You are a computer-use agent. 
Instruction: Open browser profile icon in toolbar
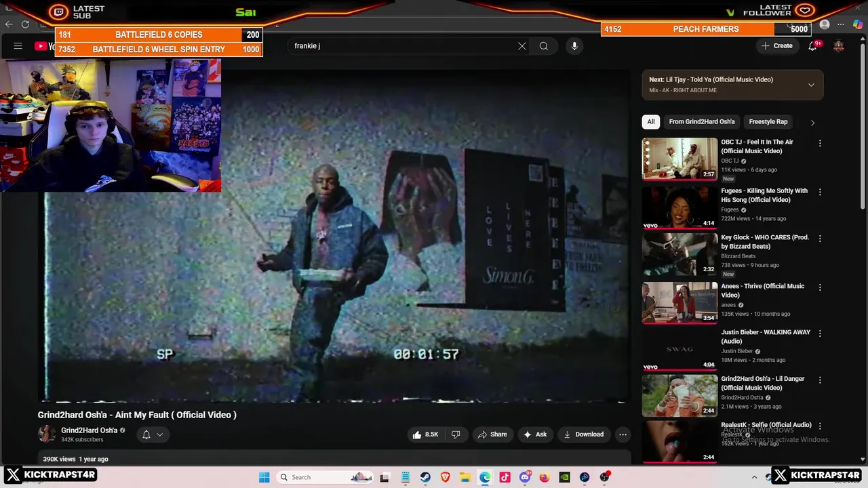click(825, 24)
